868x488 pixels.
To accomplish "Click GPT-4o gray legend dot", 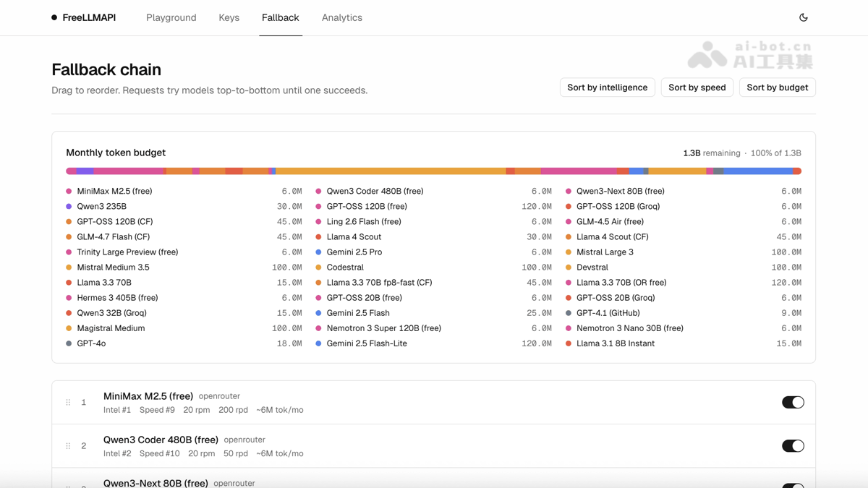I will click(x=69, y=343).
